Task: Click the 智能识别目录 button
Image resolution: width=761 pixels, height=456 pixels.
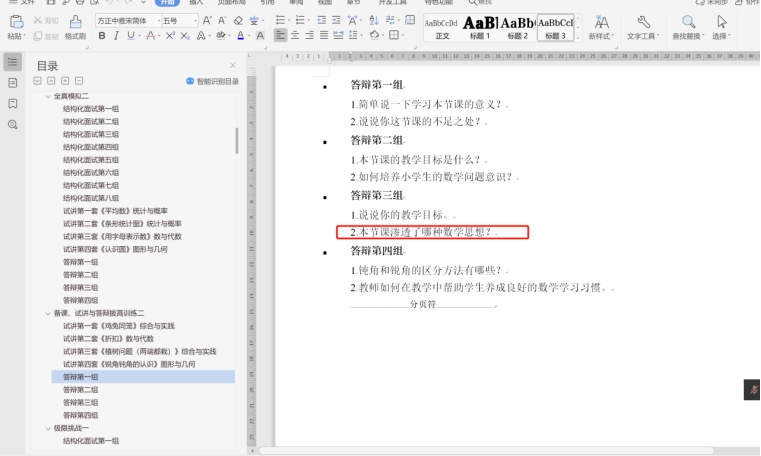Action: (212, 81)
